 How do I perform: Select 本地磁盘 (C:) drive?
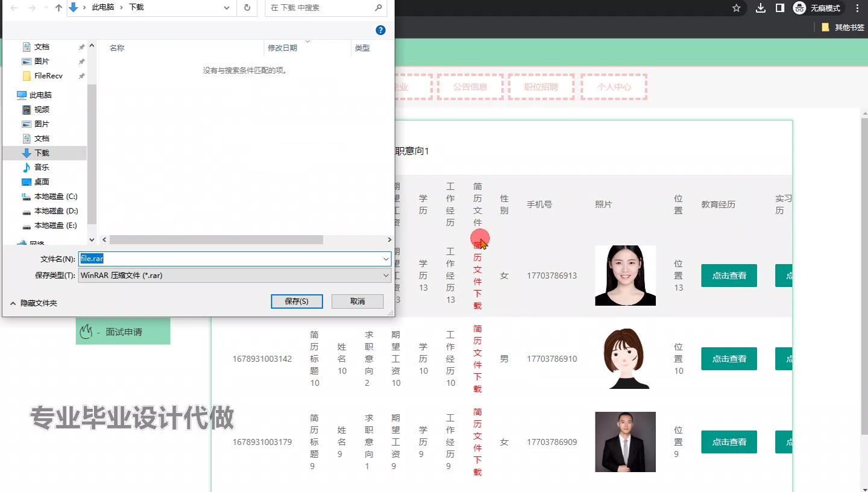pyautogui.click(x=55, y=197)
